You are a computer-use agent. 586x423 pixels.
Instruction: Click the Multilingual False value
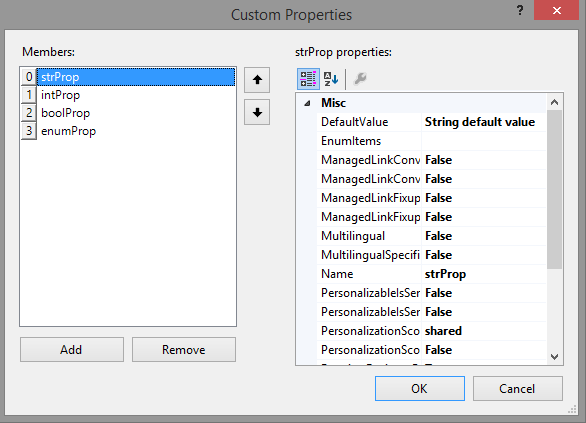(484, 236)
